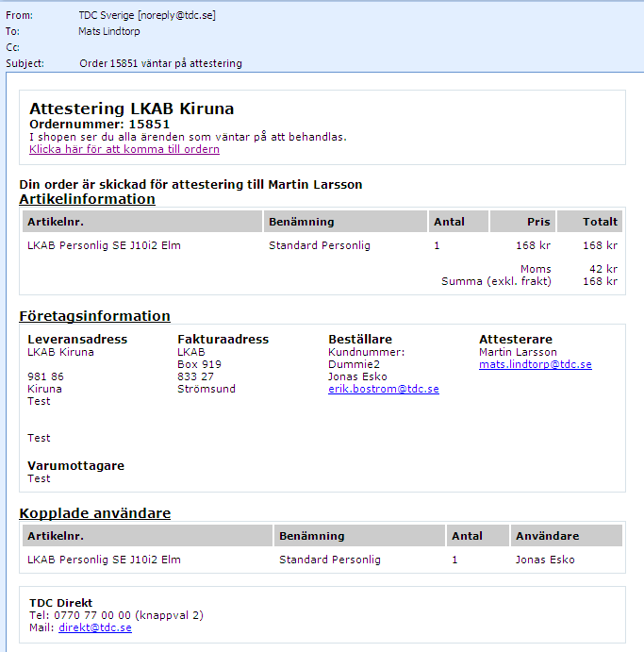Click 'LKAB Kiruna' delivery address line
644x652 pixels.
60,352
